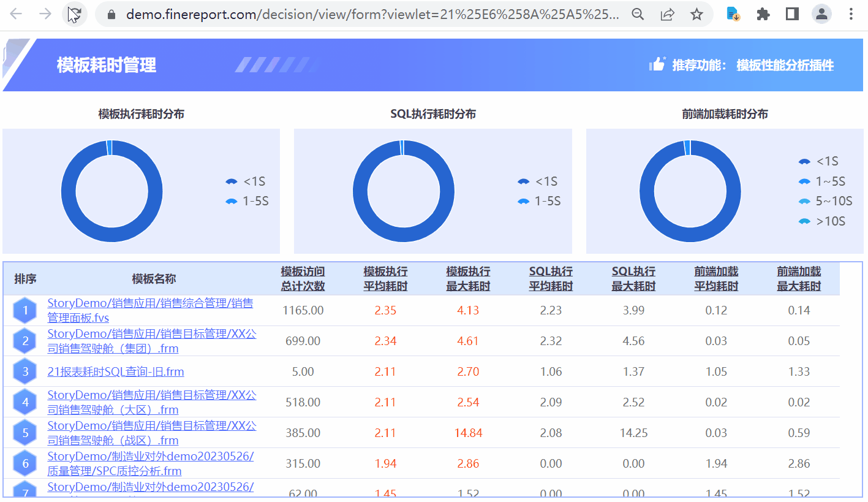Sort by 模板访问总计次数 column header

pos(303,278)
